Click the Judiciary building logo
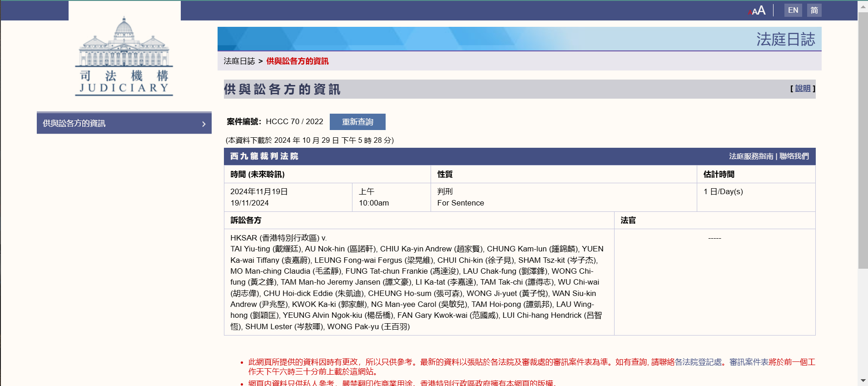868x386 pixels. point(124,56)
